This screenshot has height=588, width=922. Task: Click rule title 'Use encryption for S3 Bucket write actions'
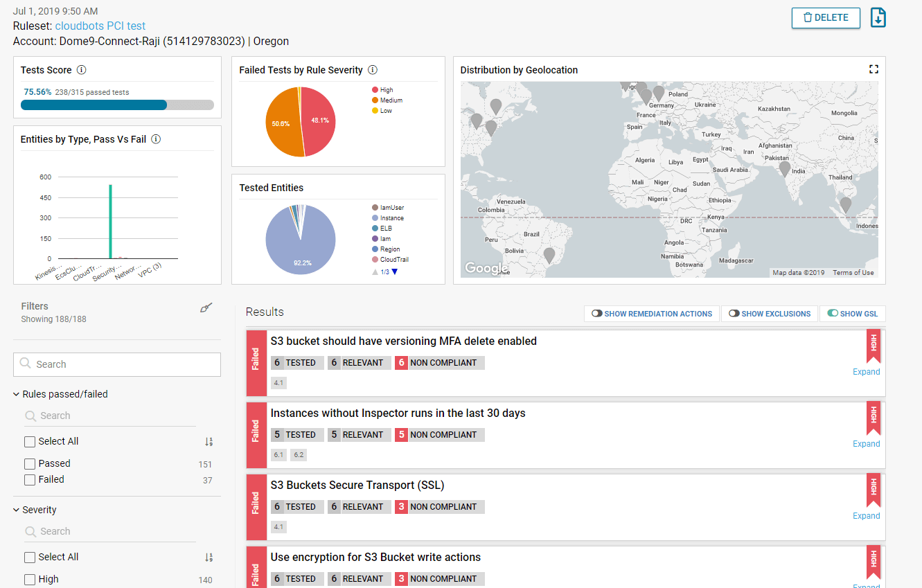[375, 557]
